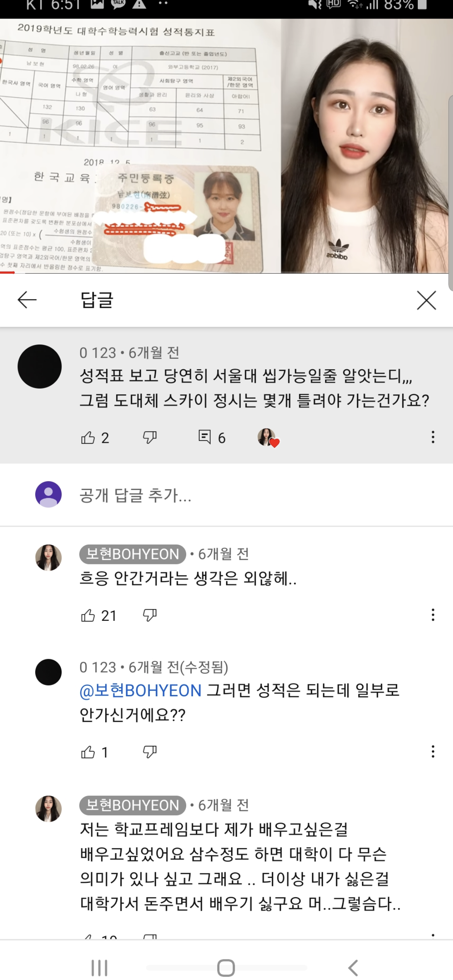This screenshot has width=453, height=980.
Task: Open Android recent apps button
Action: 99,968
